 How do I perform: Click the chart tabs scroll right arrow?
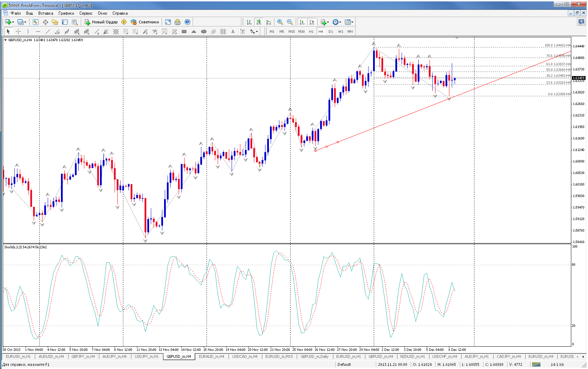pyautogui.click(x=583, y=356)
